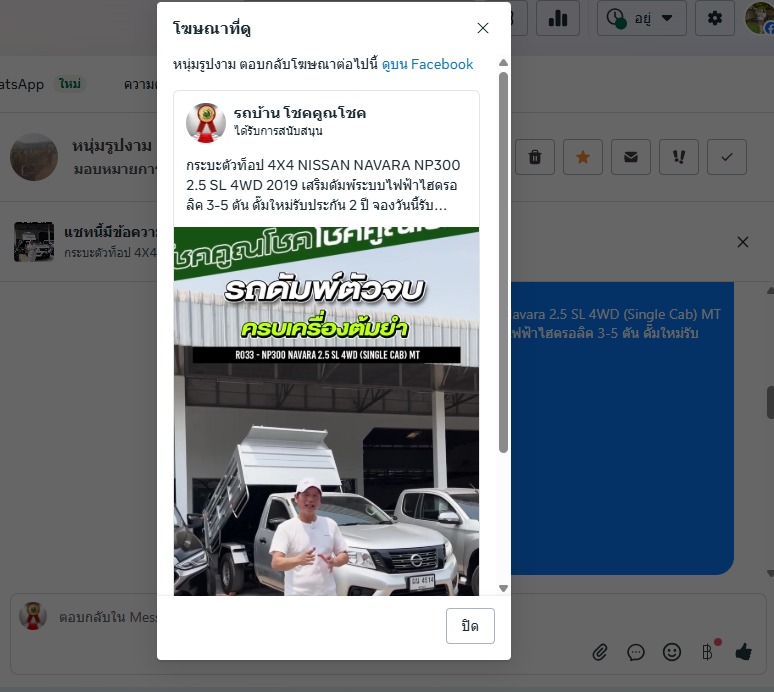The image size is (774, 692).
Task: Click the profile avatar in the top corner
Action: (x=760, y=18)
